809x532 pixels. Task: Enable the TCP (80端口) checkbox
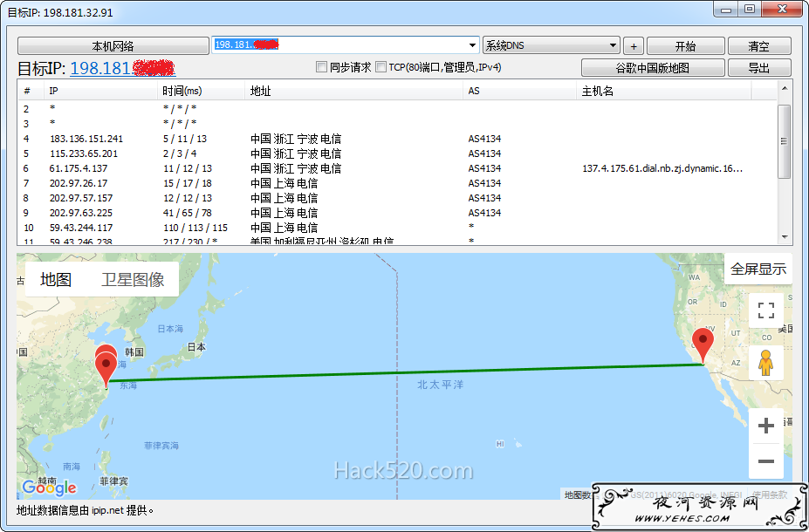(x=381, y=66)
